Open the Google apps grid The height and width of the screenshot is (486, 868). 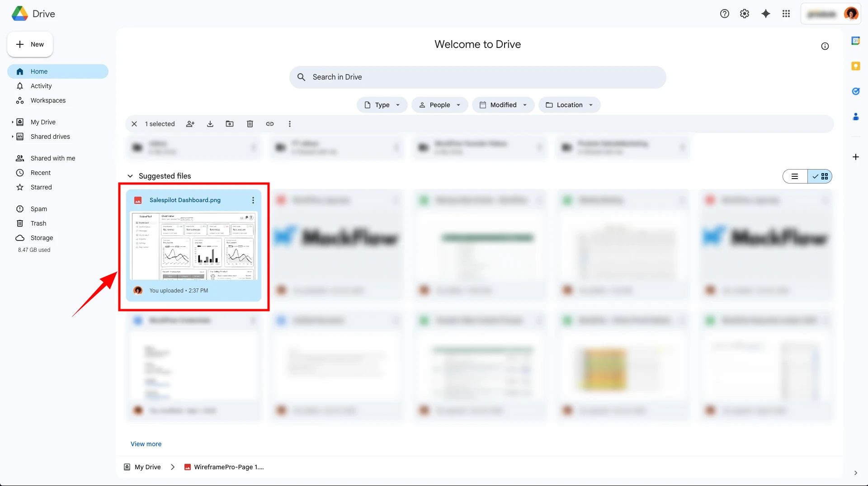(x=786, y=14)
